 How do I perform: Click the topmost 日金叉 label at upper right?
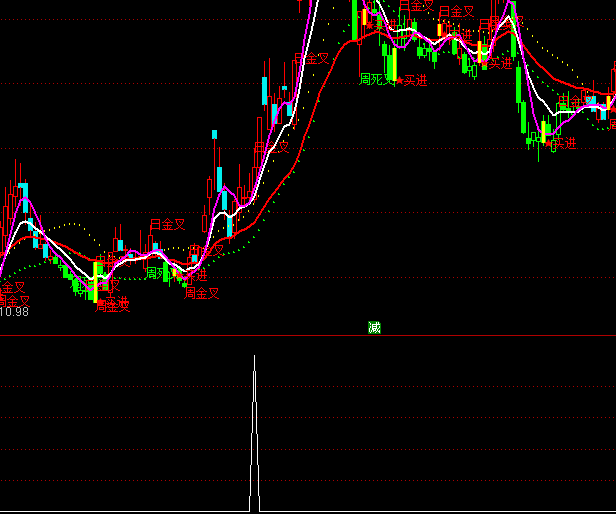[416, 6]
